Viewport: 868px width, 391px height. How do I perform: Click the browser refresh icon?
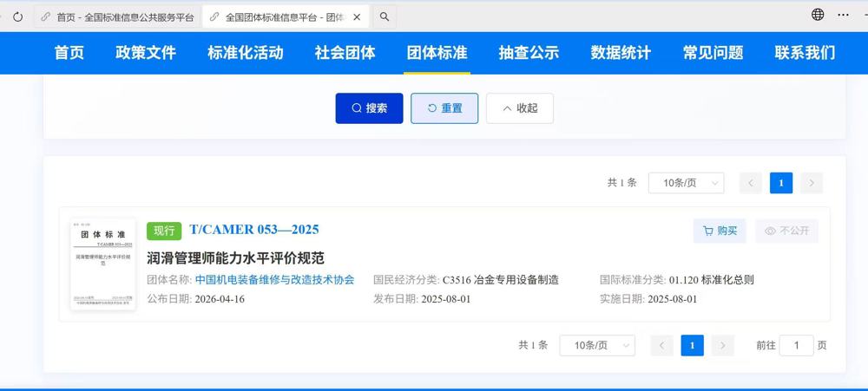17,16
